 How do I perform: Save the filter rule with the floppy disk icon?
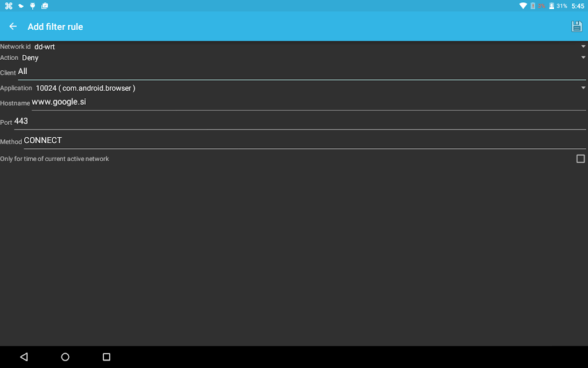[577, 26]
